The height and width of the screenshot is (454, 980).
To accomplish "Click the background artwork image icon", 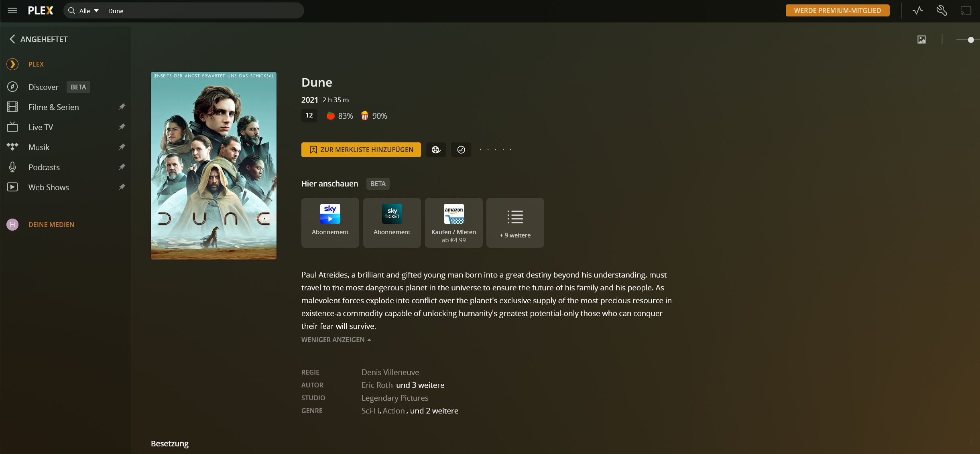I will click(921, 40).
